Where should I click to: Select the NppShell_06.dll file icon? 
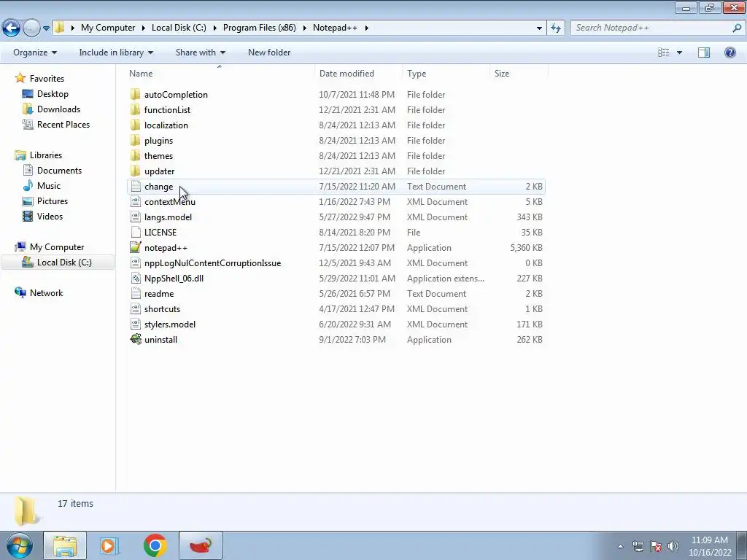click(x=136, y=278)
